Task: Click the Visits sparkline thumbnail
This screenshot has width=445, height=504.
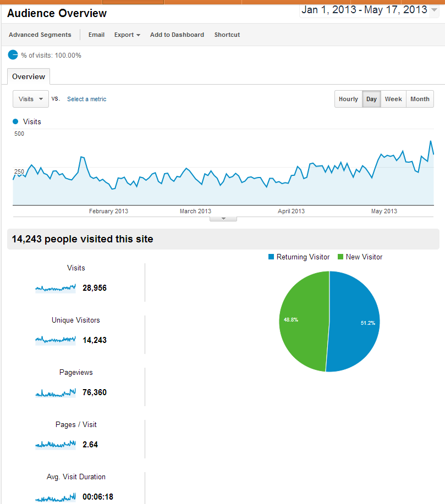Action: (55, 287)
